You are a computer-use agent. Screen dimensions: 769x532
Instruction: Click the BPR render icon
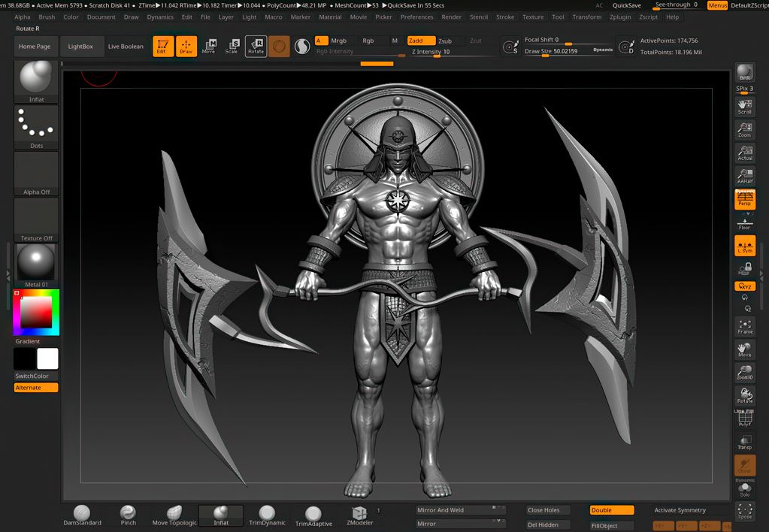pyautogui.click(x=744, y=73)
